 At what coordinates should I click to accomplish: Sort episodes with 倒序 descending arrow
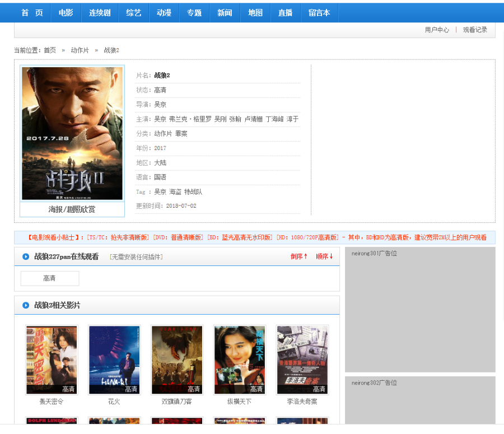(299, 256)
